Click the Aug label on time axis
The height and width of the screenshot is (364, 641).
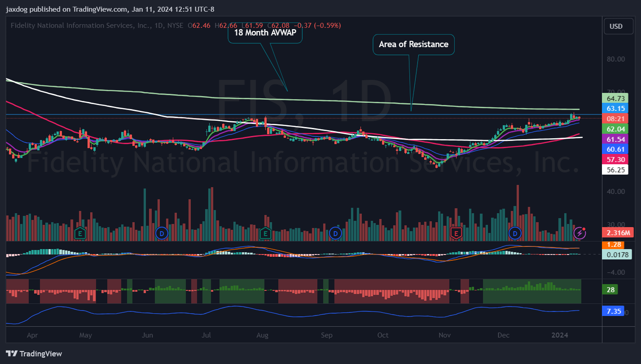point(263,335)
